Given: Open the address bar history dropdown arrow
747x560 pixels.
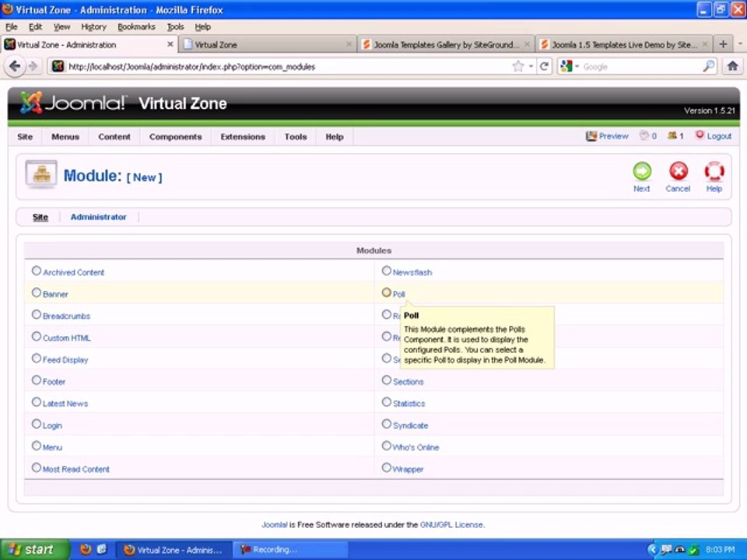Looking at the screenshot, I should (531, 66).
